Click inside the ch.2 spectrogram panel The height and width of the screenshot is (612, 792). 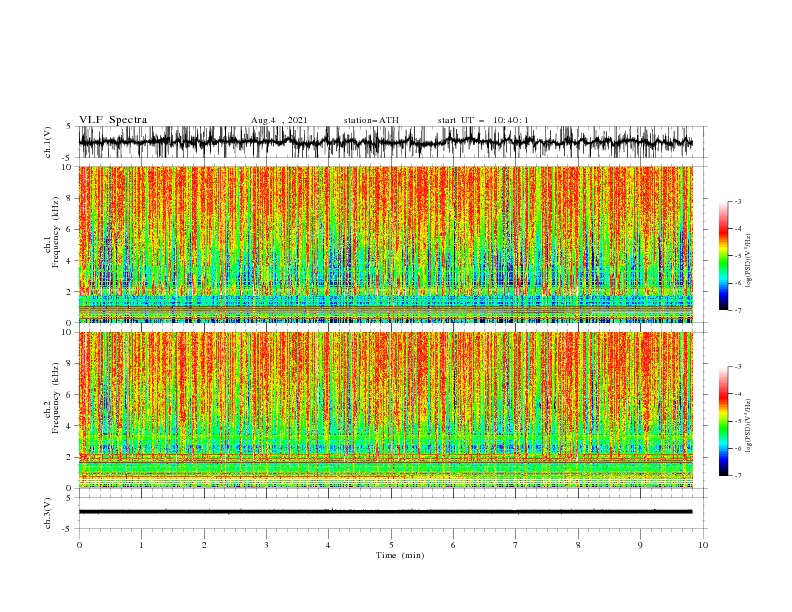pyautogui.click(x=386, y=410)
